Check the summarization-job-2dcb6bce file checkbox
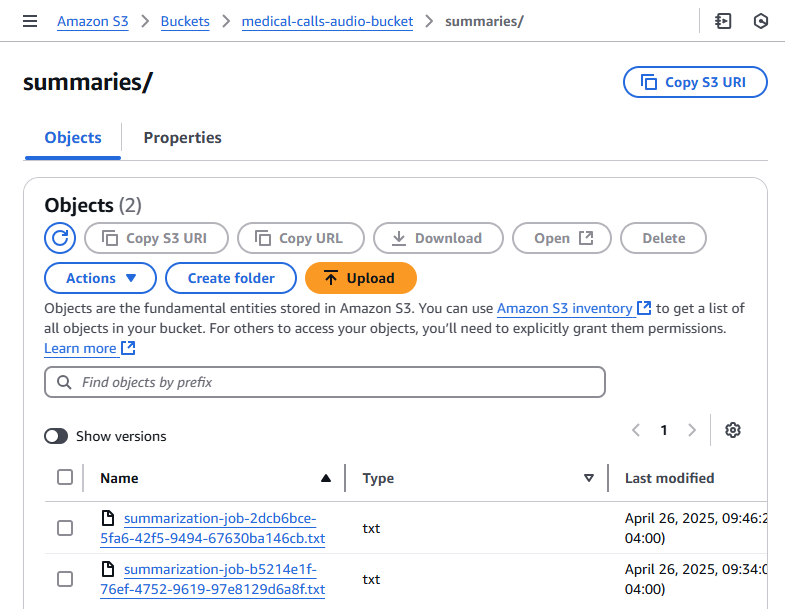Screen dimensions: 785x609 [65, 528]
